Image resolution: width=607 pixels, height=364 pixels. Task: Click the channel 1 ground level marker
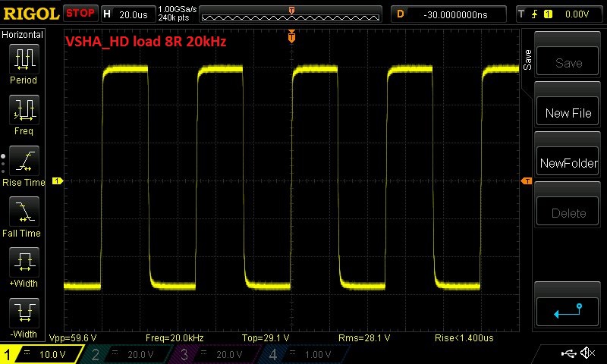coord(58,180)
